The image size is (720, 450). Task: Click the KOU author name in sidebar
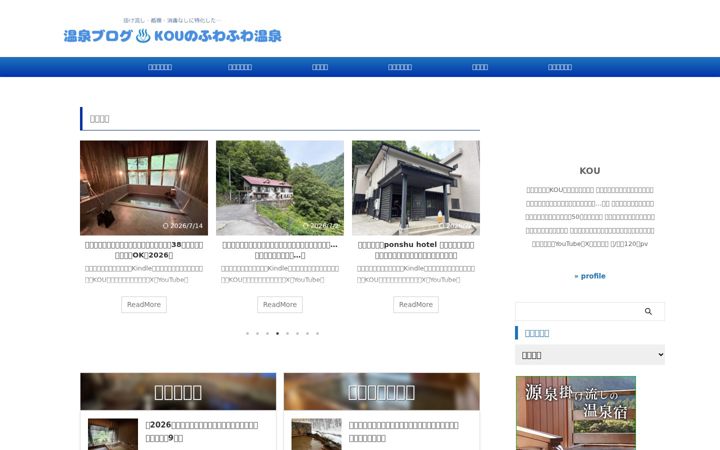590,171
